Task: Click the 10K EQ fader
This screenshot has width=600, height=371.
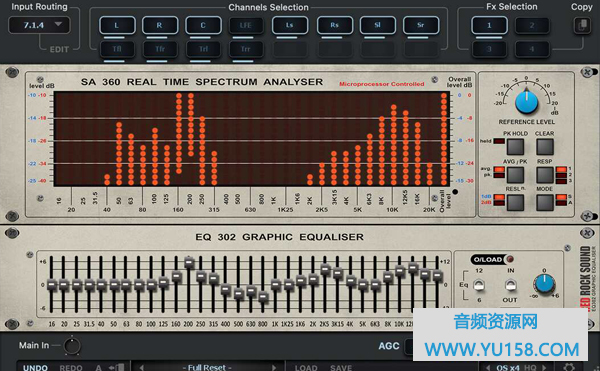Action: (x=399, y=271)
